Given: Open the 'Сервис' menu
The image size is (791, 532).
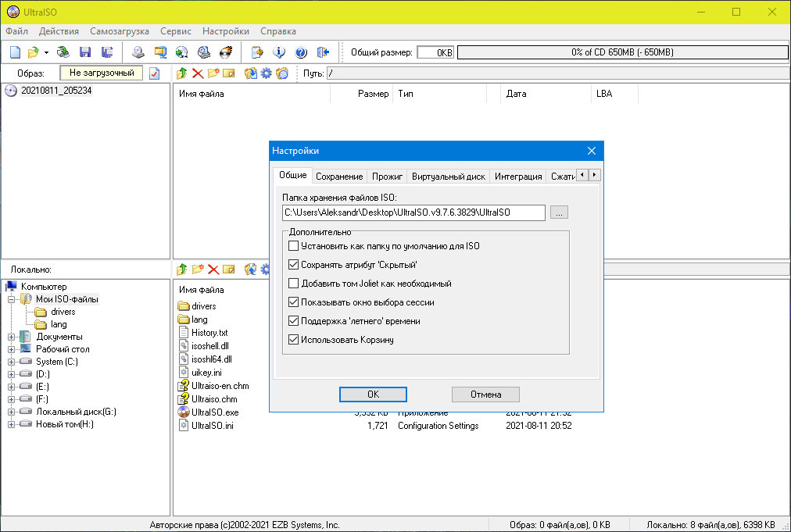Looking at the screenshot, I should [176, 31].
